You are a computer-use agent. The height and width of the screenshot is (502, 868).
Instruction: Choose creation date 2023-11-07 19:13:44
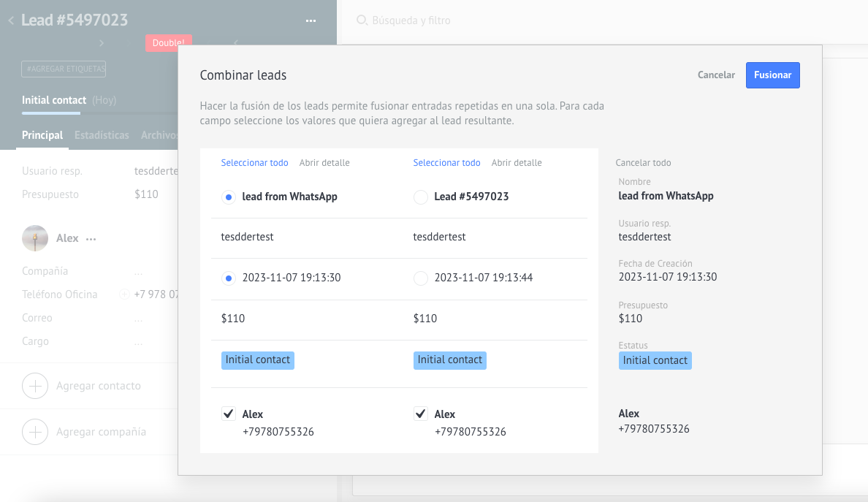(x=420, y=278)
